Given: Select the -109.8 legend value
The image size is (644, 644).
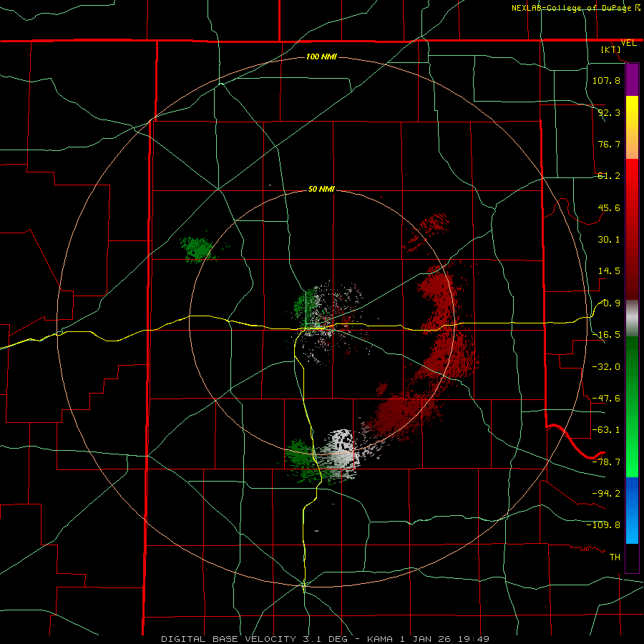Looking at the screenshot, I should point(603,525).
